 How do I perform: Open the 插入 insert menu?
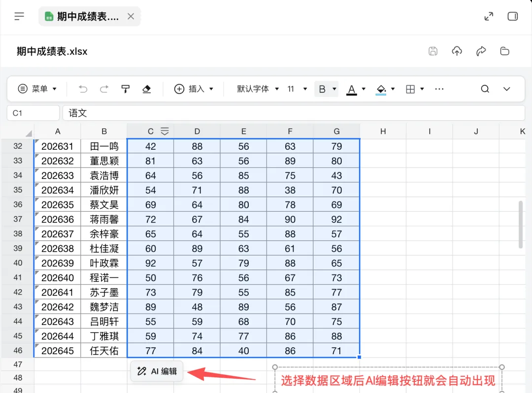[194, 89]
